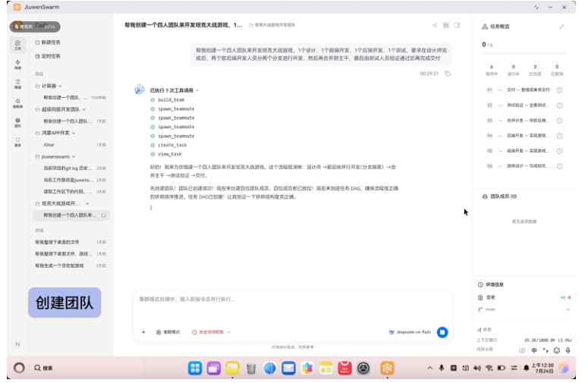Open the 团队 icon in left rail
The width and height of the screenshot is (588, 383).
click(x=17, y=123)
